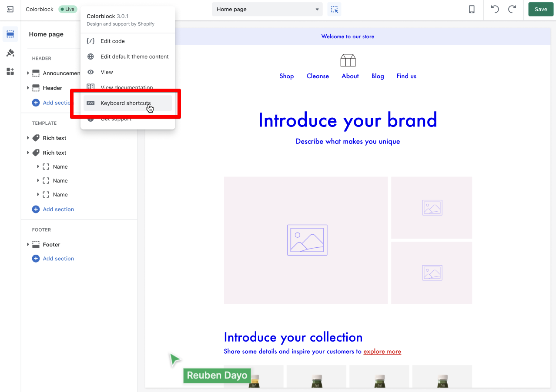Viewport: 556px width, 392px height.
Task: Expand the Footer section
Action: tap(28, 245)
